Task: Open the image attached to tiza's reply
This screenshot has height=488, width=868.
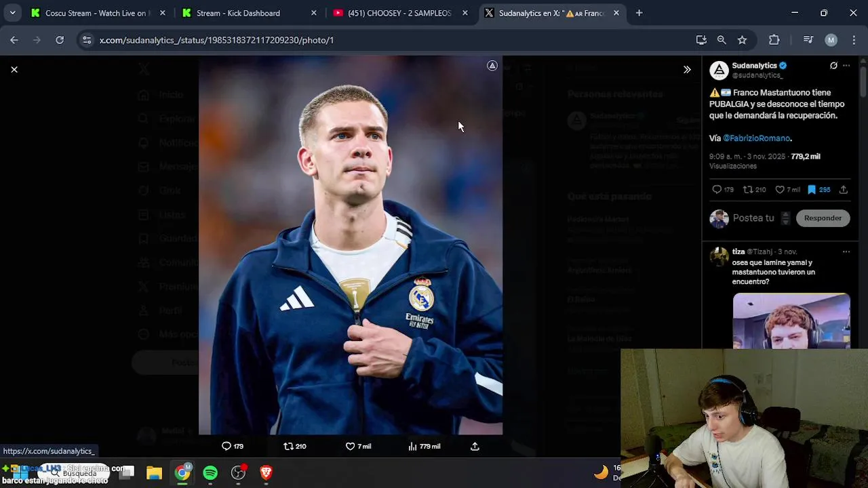Action: (791, 321)
